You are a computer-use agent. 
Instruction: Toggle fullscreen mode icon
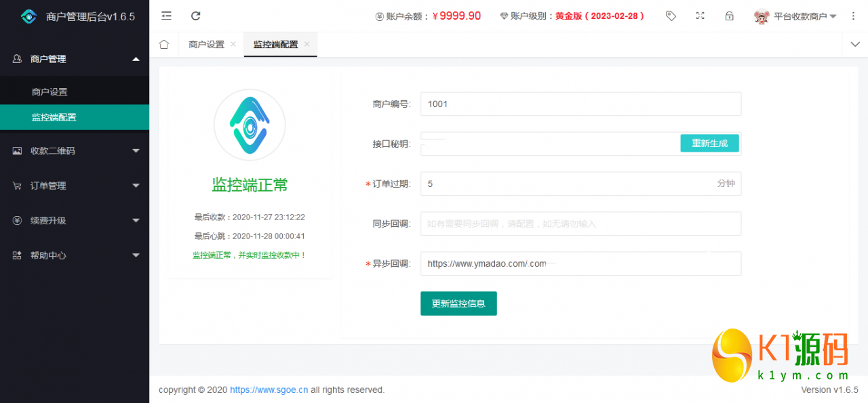700,16
